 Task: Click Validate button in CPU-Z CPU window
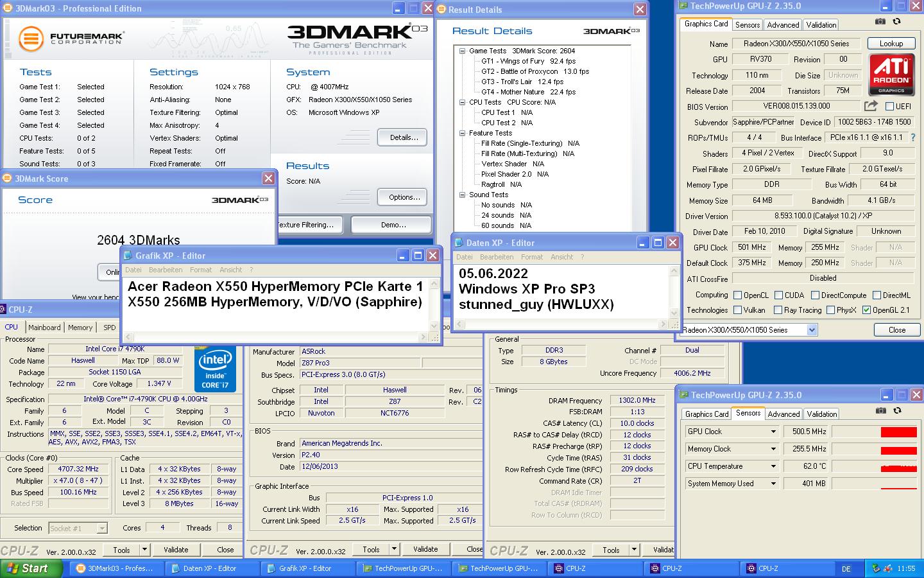(x=176, y=550)
